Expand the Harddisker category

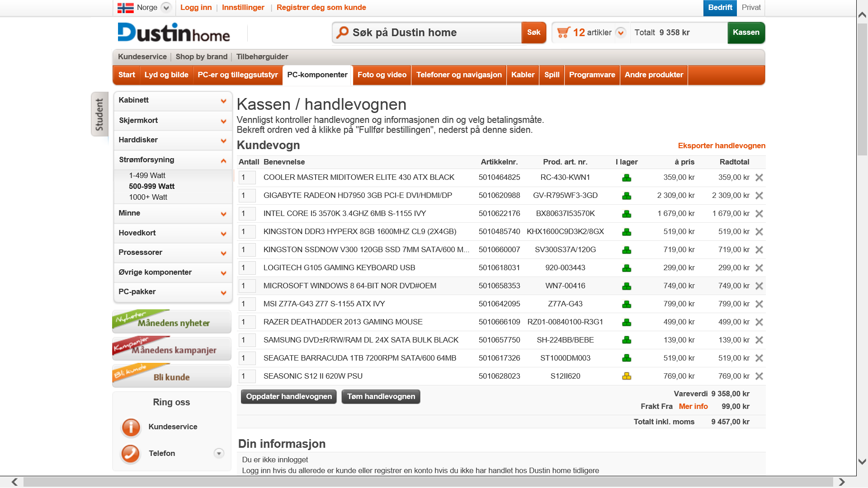pyautogui.click(x=223, y=141)
